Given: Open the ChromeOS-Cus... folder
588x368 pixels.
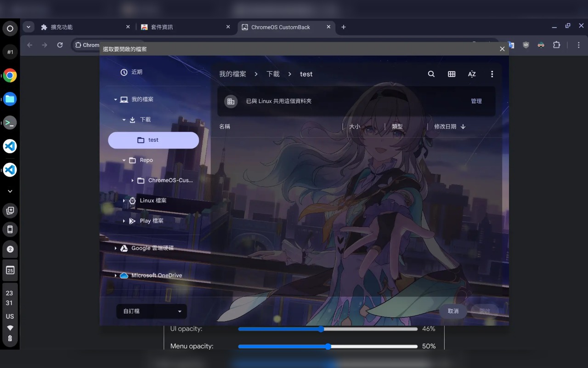Looking at the screenshot, I should 165,180.
